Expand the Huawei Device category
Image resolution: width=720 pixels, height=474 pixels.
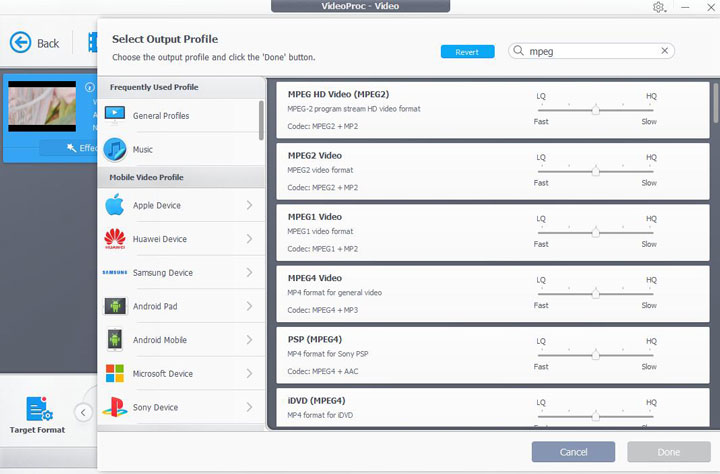(x=249, y=239)
